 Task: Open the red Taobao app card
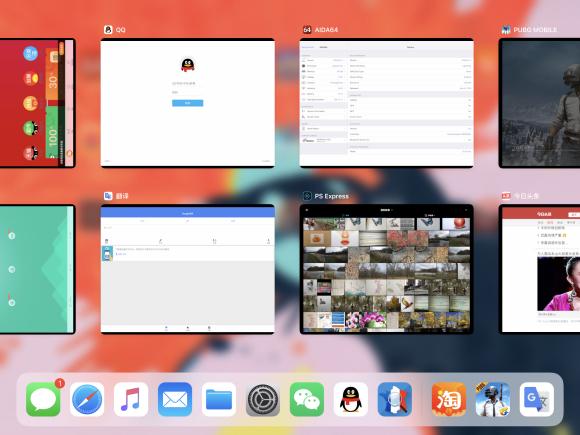pyautogui.click(x=37, y=103)
